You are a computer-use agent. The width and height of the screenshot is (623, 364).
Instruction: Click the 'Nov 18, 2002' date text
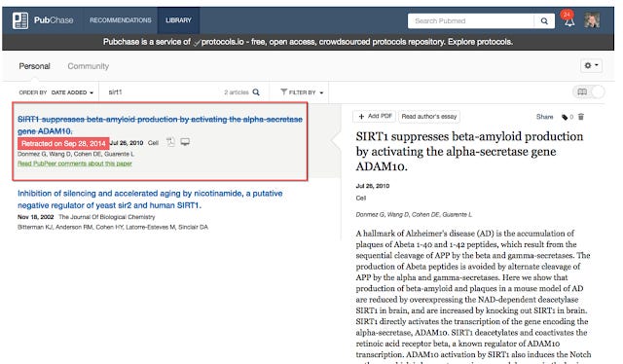point(35,217)
